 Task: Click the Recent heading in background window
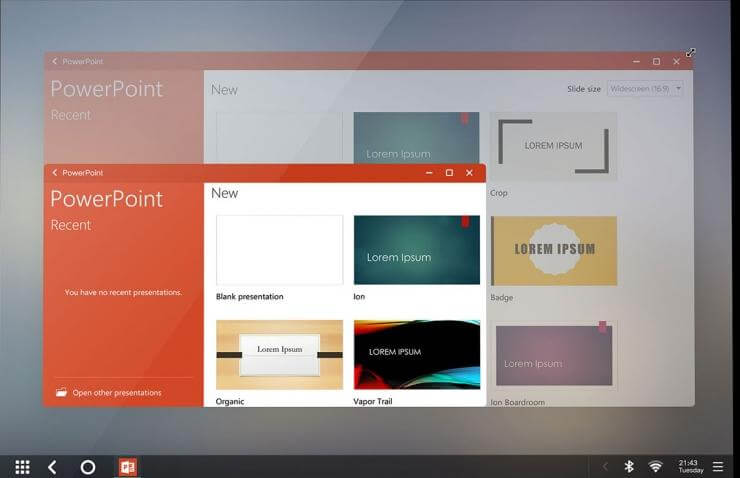tap(71, 115)
